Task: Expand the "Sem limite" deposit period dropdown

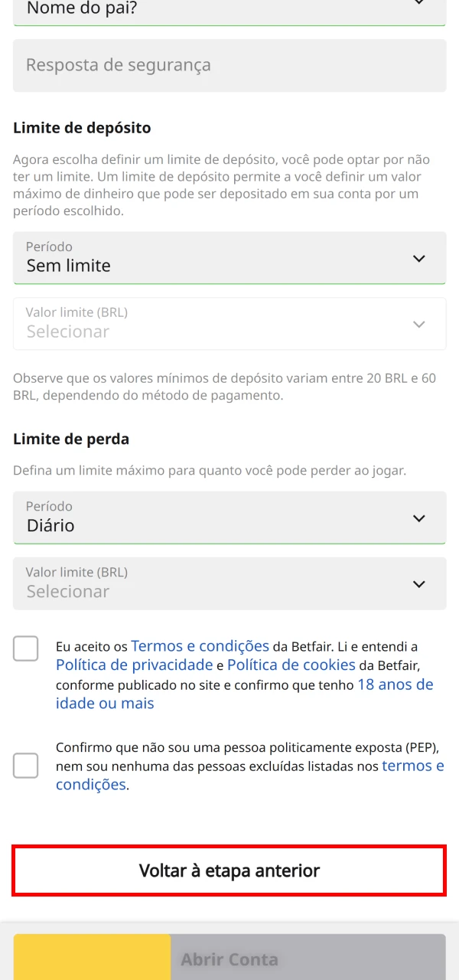Action: (229, 258)
